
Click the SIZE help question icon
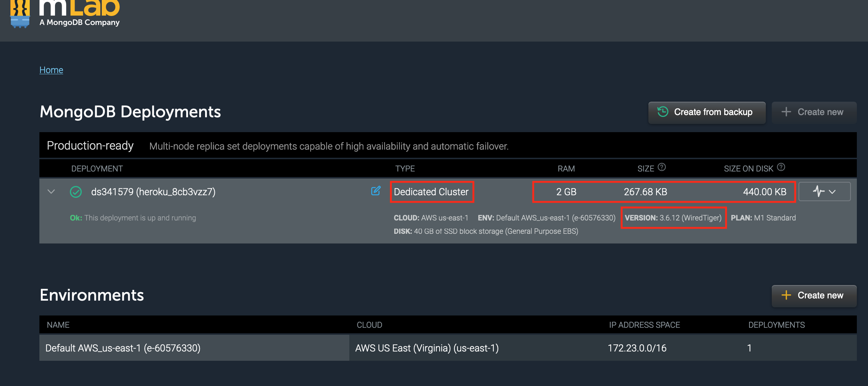662,167
